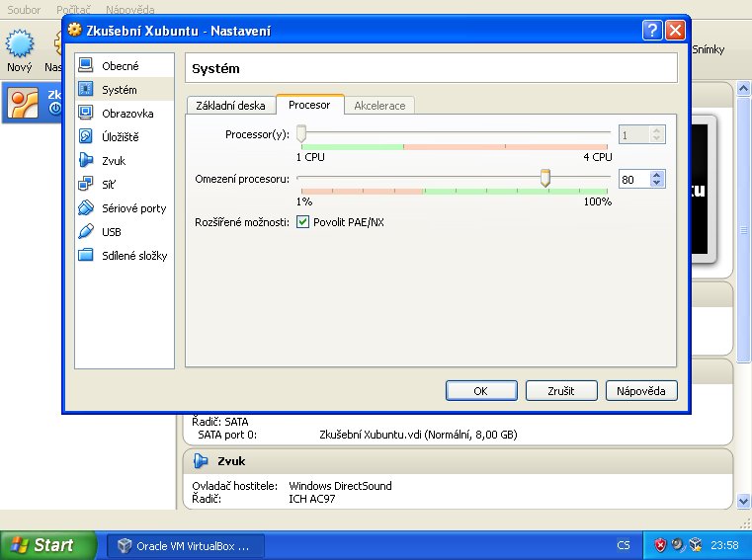Click the scroll down arrow in details pane
Viewport: 752px width, 560px height.
(743, 502)
